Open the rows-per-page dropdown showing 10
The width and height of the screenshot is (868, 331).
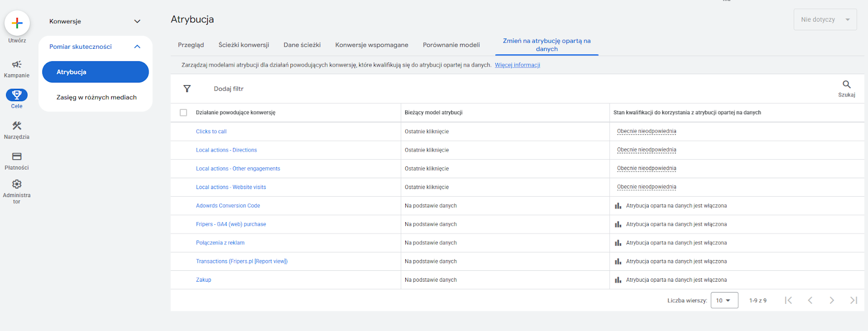coord(724,301)
